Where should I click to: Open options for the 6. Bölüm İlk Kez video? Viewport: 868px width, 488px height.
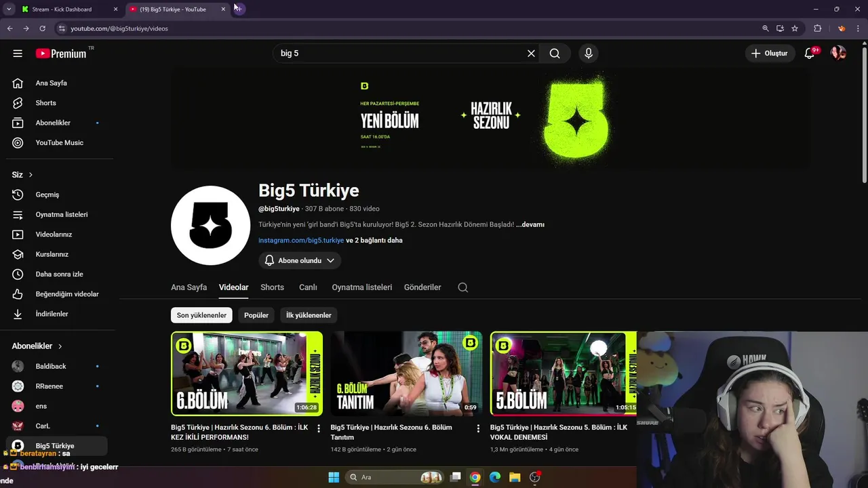pyautogui.click(x=319, y=428)
